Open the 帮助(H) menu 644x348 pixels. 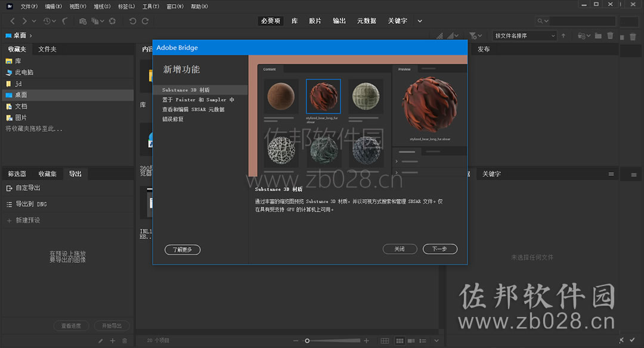[x=199, y=6]
